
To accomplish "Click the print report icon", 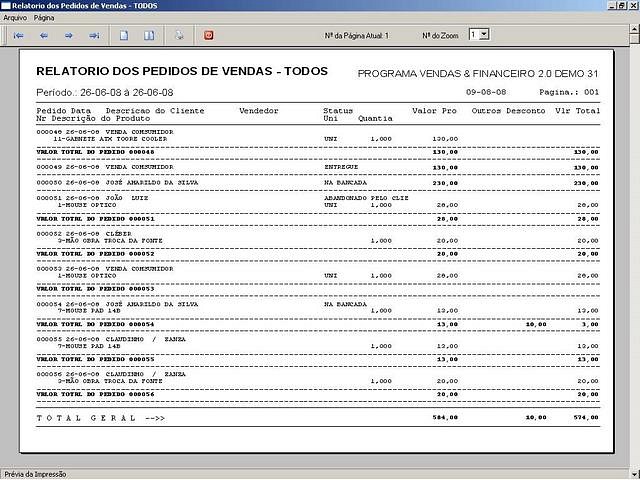I will point(179,35).
